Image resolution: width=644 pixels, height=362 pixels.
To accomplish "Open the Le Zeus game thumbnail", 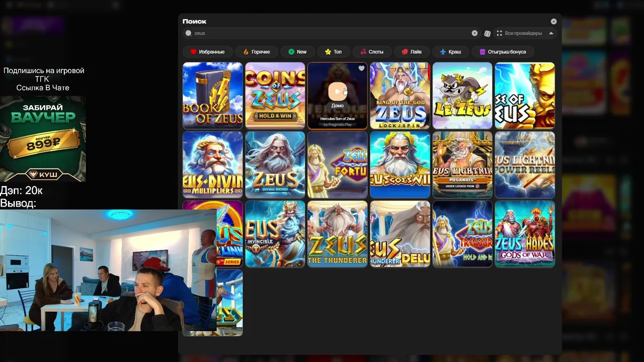I will pos(462,96).
